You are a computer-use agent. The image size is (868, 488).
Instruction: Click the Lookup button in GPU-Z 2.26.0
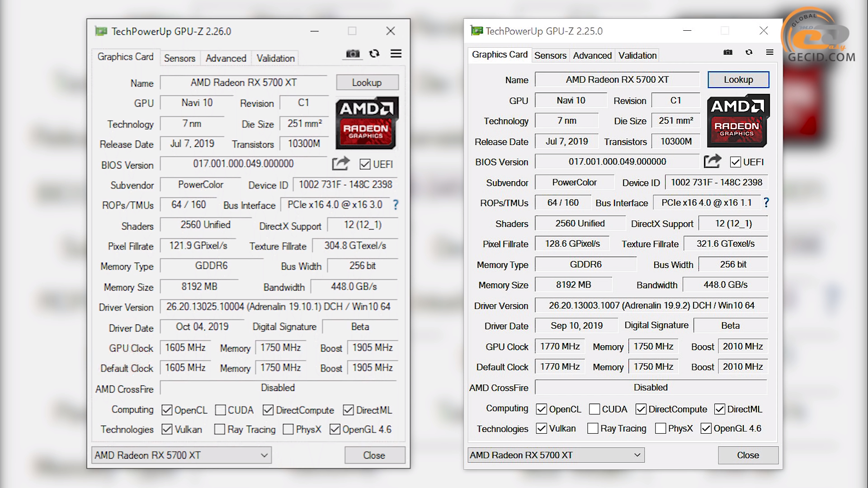tap(367, 83)
